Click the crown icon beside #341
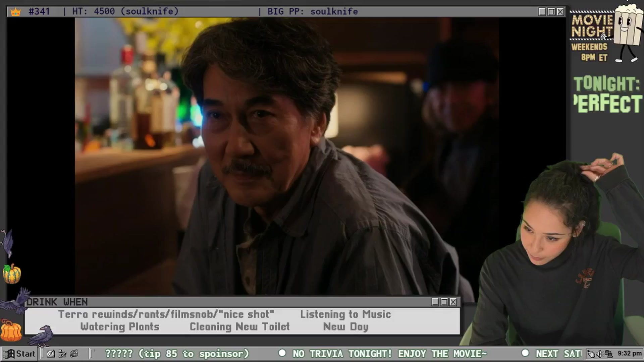The height and width of the screenshot is (362, 644). [15, 12]
